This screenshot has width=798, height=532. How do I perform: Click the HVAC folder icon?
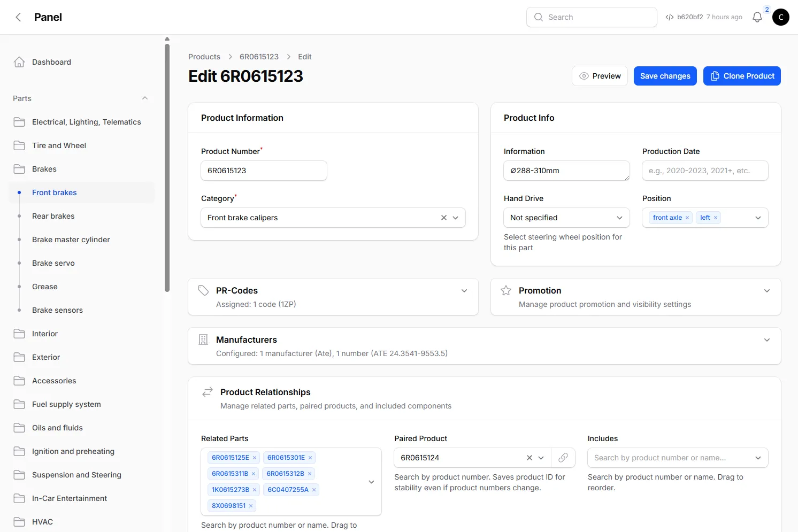(19, 522)
